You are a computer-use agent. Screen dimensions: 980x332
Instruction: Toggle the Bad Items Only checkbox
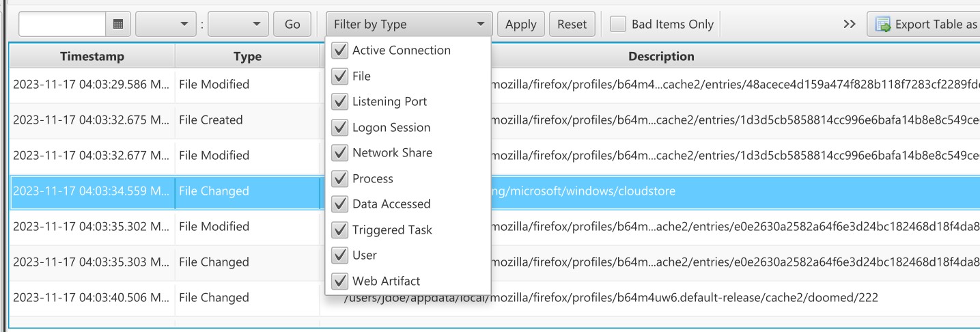618,24
